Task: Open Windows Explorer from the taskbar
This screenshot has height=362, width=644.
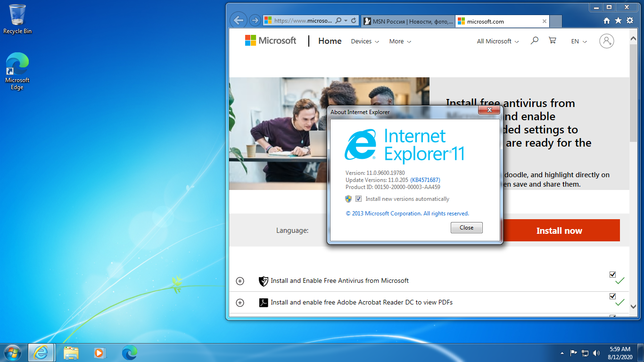Action: [x=71, y=353]
